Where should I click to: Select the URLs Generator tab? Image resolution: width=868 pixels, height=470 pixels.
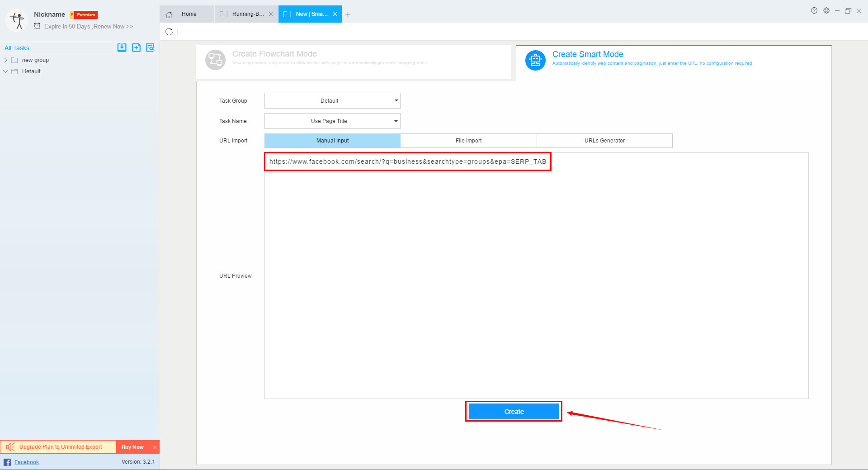click(x=604, y=141)
